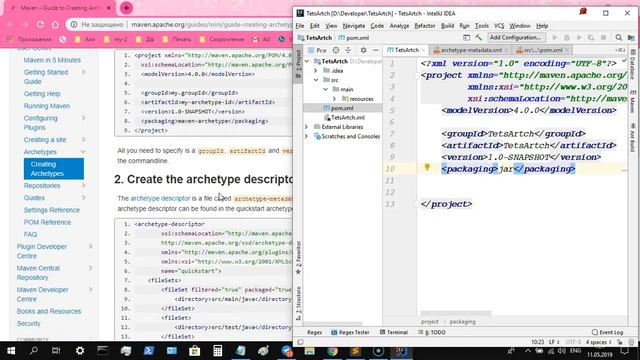This screenshot has width=640, height=360.
Task: Open IntelliJ File menu
Action: pos(300,26)
